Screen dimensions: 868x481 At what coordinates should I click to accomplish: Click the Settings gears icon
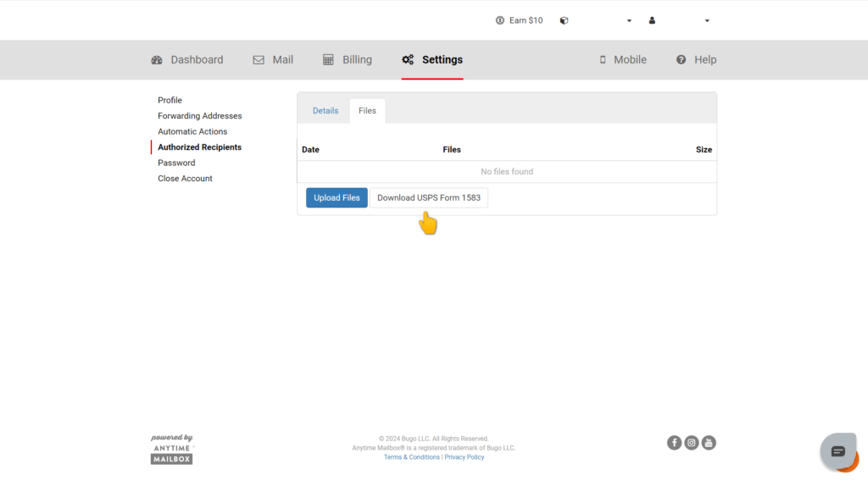click(408, 60)
